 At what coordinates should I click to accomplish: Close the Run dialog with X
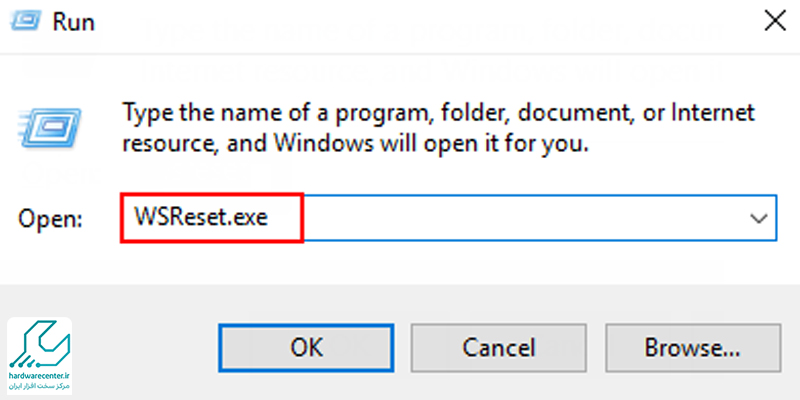773,21
